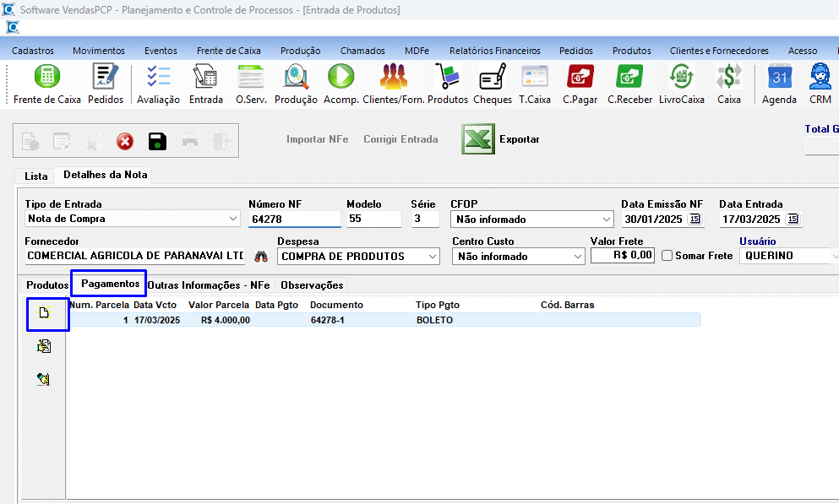Open the Produção gear icon
Image resolution: width=839 pixels, height=504 pixels.
point(296,78)
